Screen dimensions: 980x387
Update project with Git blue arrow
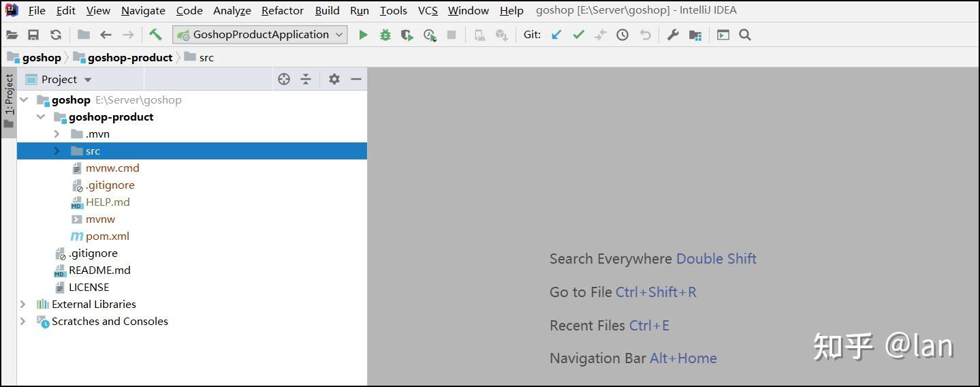click(x=556, y=35)
